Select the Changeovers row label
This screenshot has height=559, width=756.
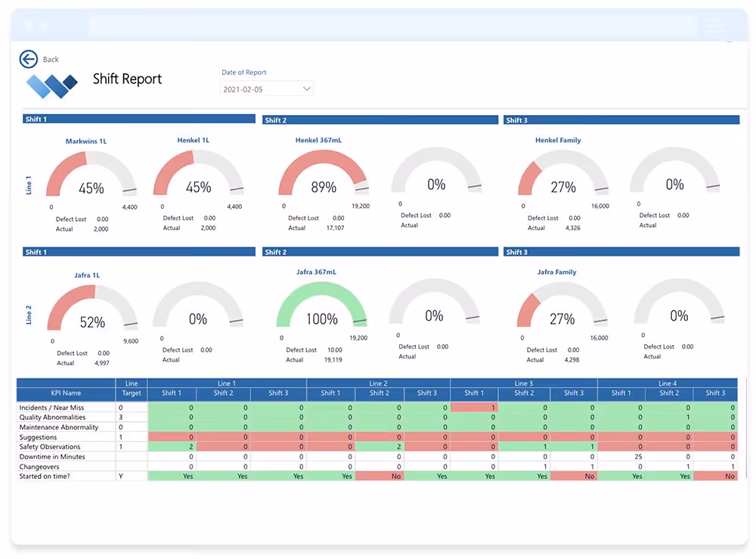tap(39, 467)
